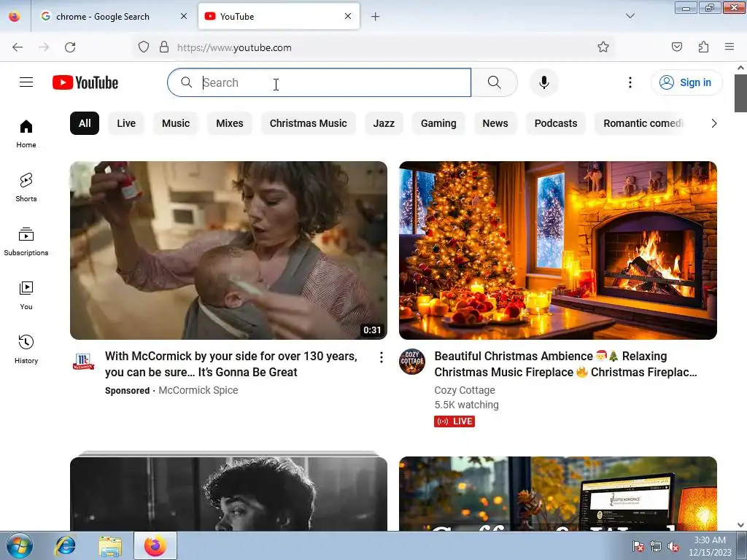This screenshot has width=747, height=560.
Task: Open Subscriptions from the sidebar
Action: click(26, 241)
